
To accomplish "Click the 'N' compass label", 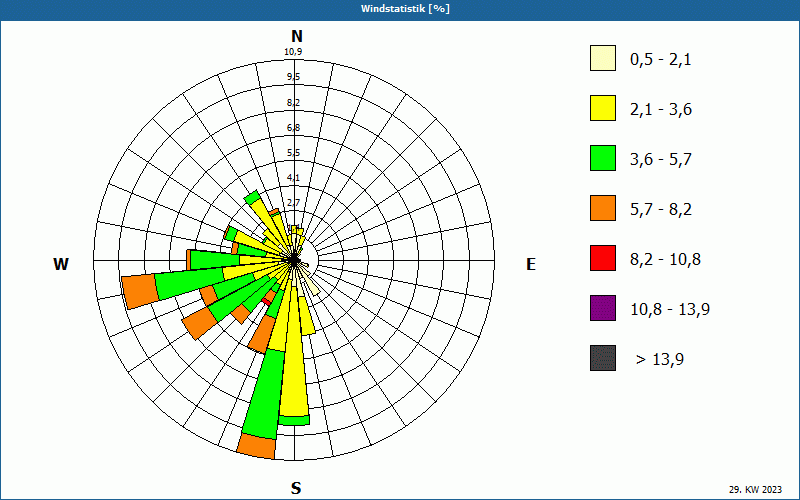I will click(x=296, y=36).
